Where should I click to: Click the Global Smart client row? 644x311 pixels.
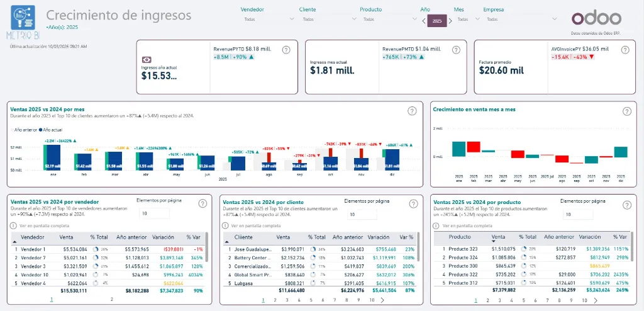(x=320, y=274)
